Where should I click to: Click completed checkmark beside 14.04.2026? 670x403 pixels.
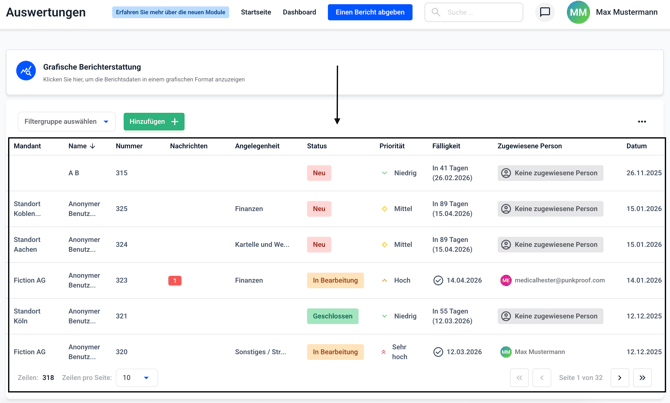tap(438, 281)
